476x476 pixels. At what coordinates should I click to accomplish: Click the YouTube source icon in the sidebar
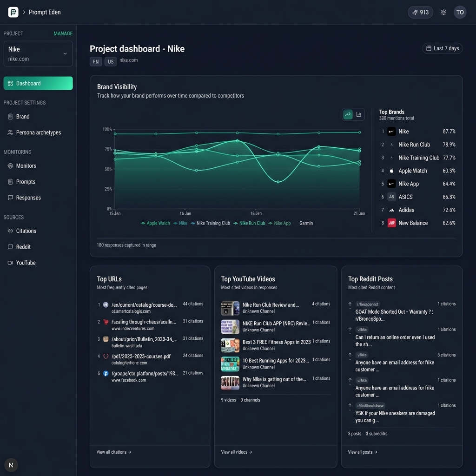coord(10,263)
